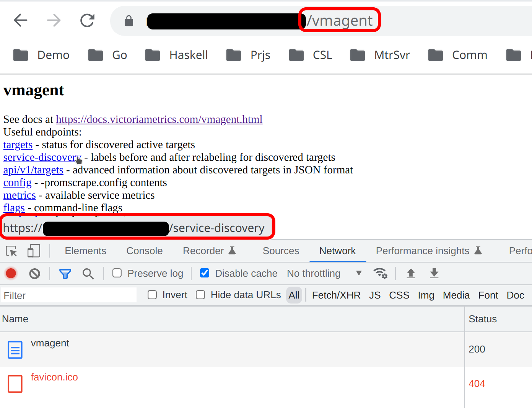Open the network filter bar
The height and width of the screenshot is (408, 532).
pos(65,273)
